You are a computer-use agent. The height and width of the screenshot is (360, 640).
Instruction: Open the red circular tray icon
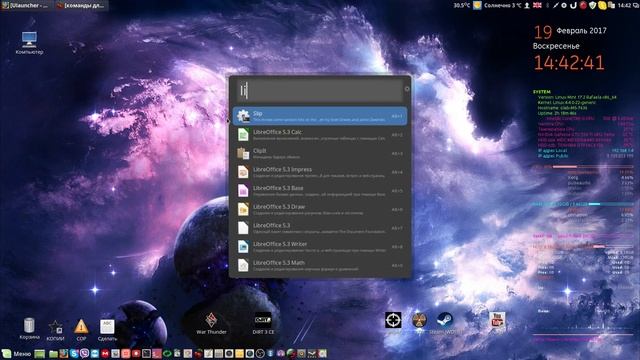pos(583,5)
